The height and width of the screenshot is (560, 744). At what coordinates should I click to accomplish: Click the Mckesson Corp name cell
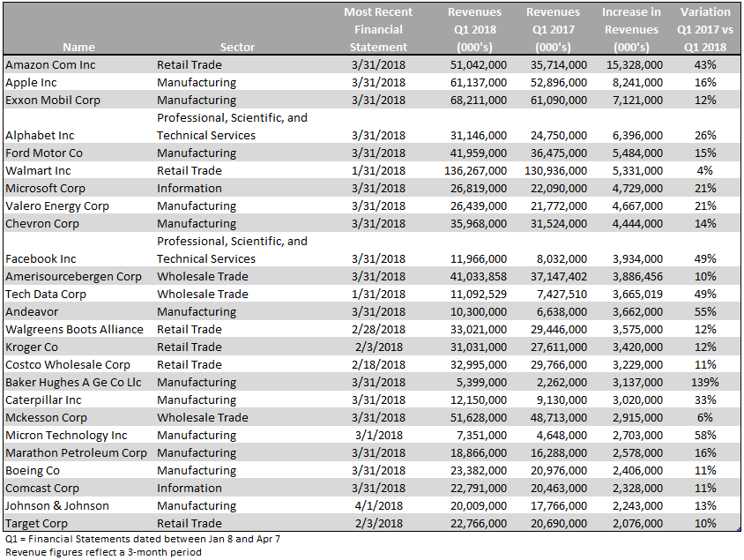pyautogui.click(x=46, y=418)
